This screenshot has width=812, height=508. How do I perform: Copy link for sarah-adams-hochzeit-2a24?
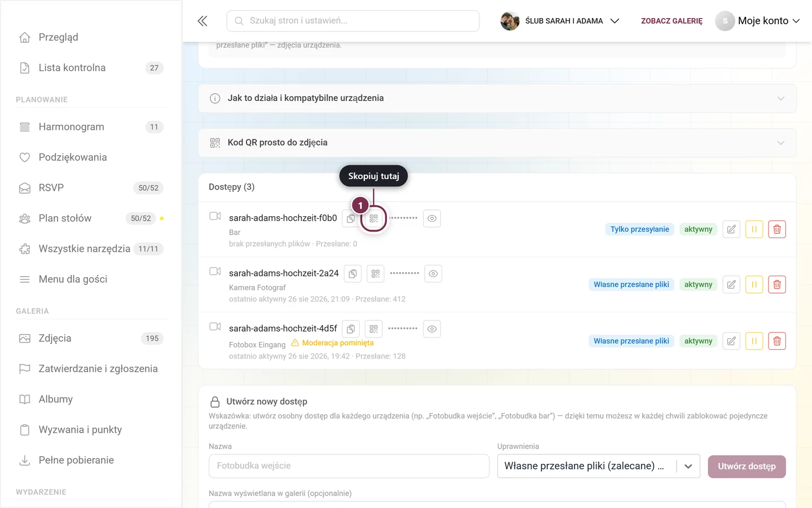coord(352,274)
